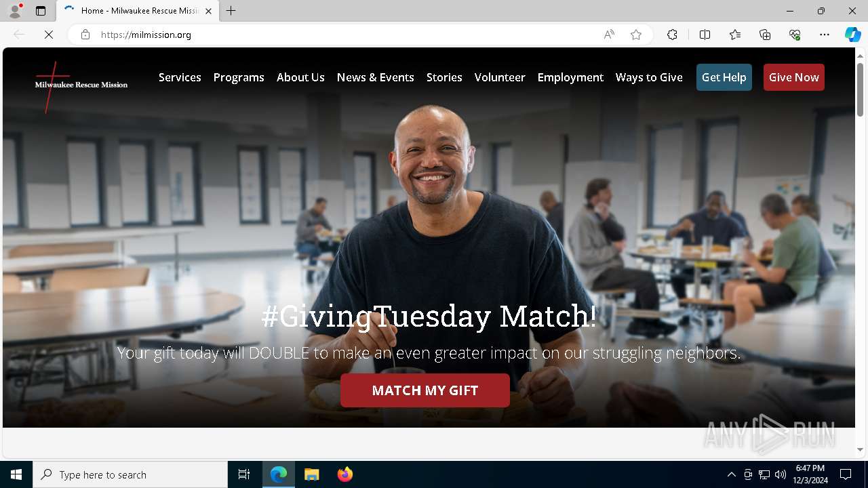This screenshot has height=488, width=868.
Task: Toggle volume from system tray speaker
Action: point(781,474)
